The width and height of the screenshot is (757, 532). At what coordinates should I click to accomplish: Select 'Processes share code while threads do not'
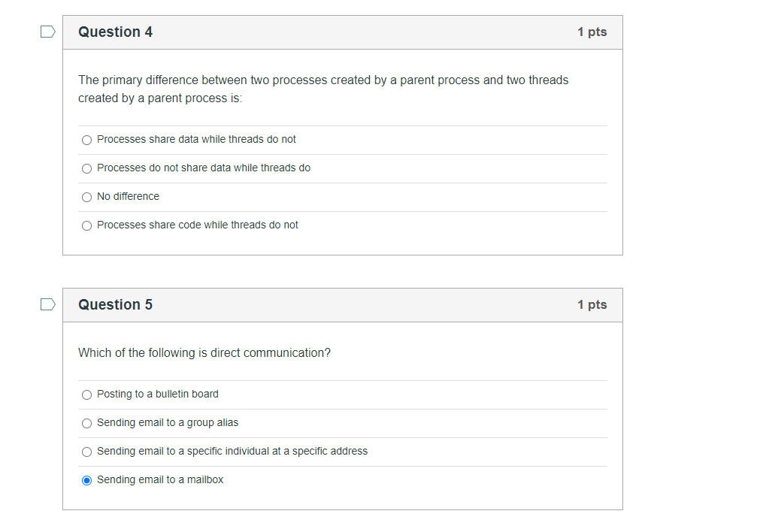click(86, 225)
